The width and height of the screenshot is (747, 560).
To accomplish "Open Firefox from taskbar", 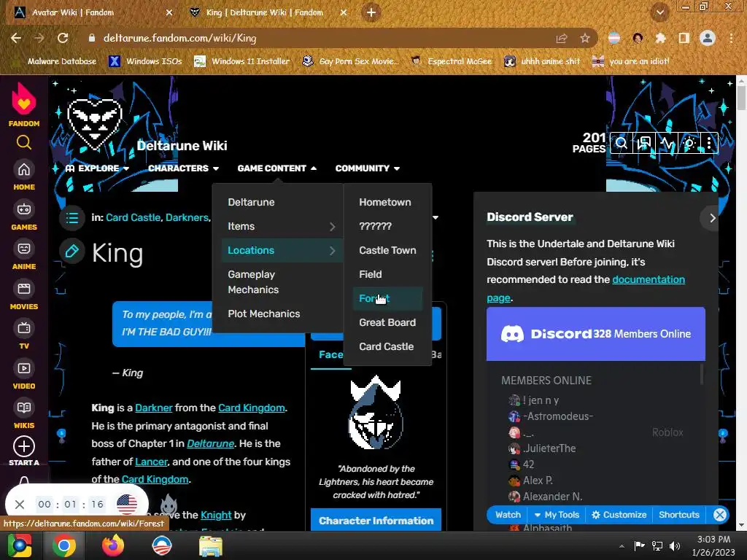I will click(x=113, y=545).
